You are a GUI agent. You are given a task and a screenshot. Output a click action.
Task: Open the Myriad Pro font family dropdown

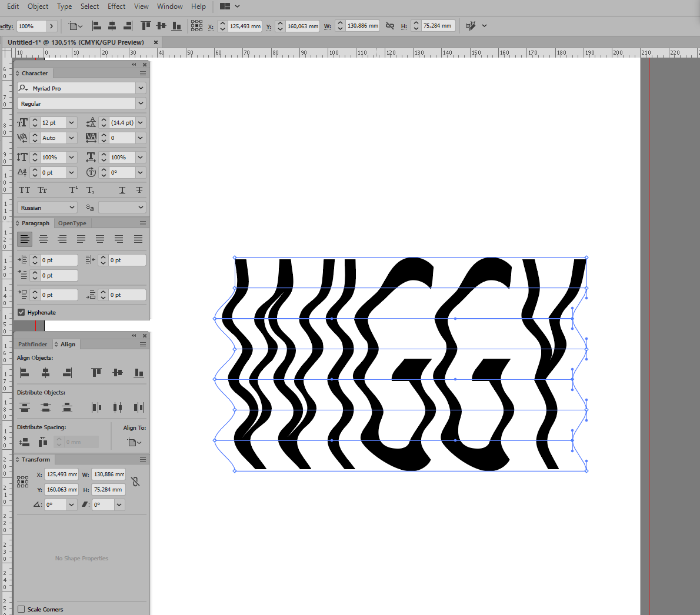(141, 88)
